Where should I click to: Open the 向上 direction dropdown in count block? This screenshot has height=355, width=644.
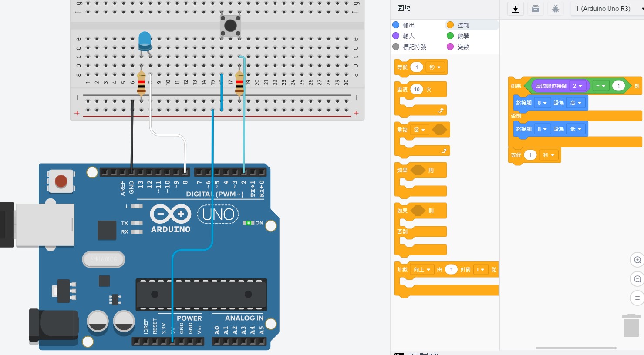click(x=422, y=270)
